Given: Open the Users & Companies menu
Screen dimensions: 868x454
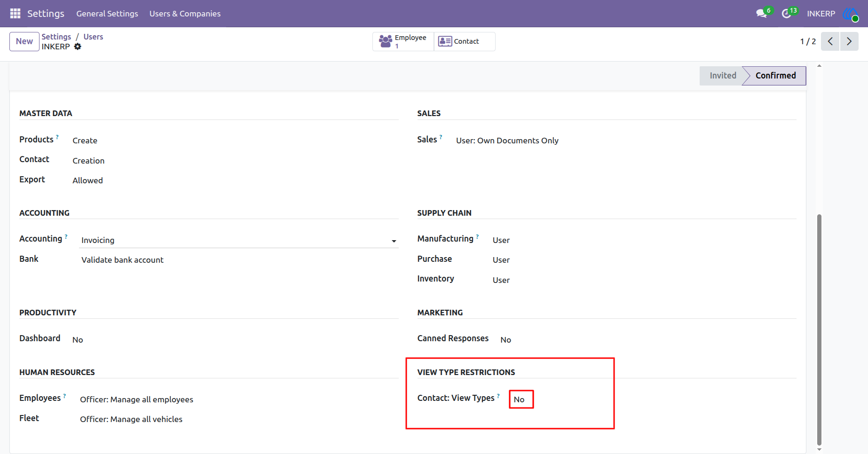Looking at the screenshot, I should coord(185,14).
